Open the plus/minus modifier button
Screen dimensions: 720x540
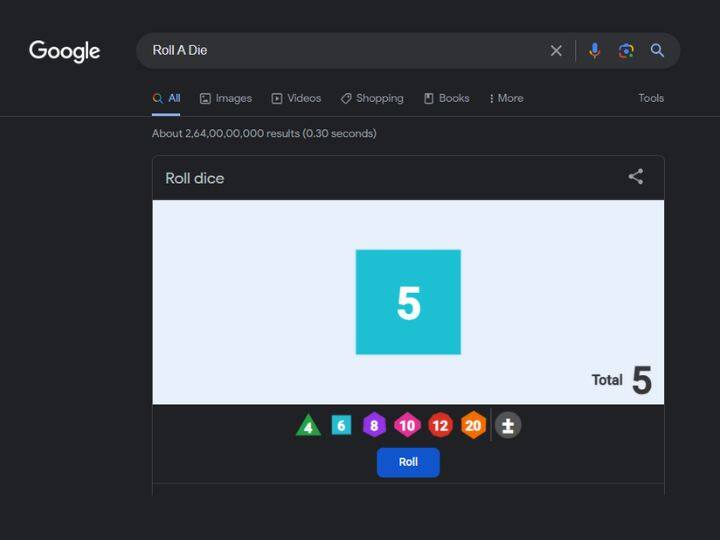tap(508, 425)
